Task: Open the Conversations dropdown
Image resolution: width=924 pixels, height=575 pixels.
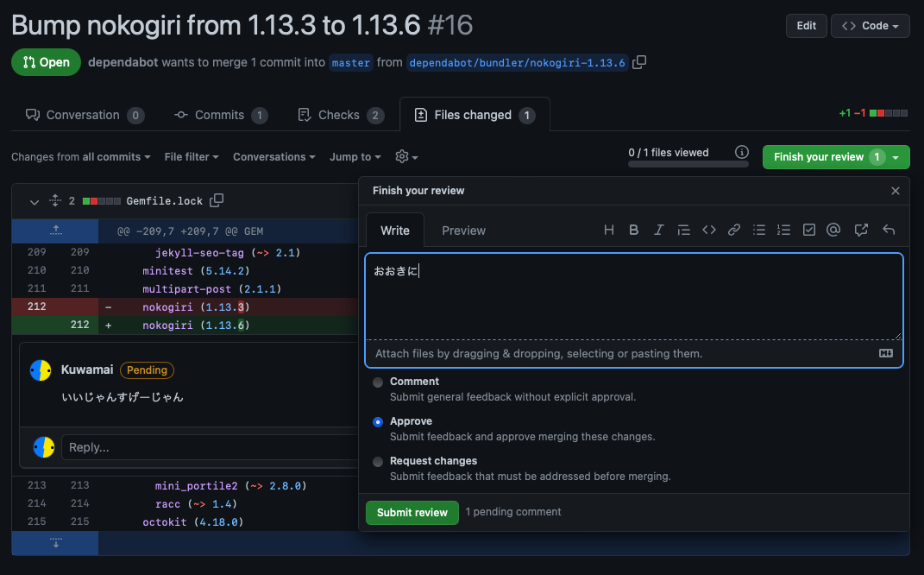Action: pos(274,157)
